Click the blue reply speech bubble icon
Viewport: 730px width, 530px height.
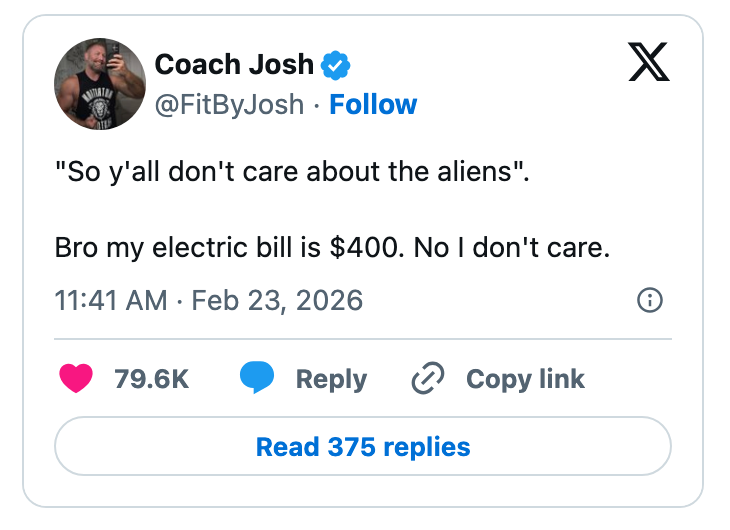pos(257,379)
